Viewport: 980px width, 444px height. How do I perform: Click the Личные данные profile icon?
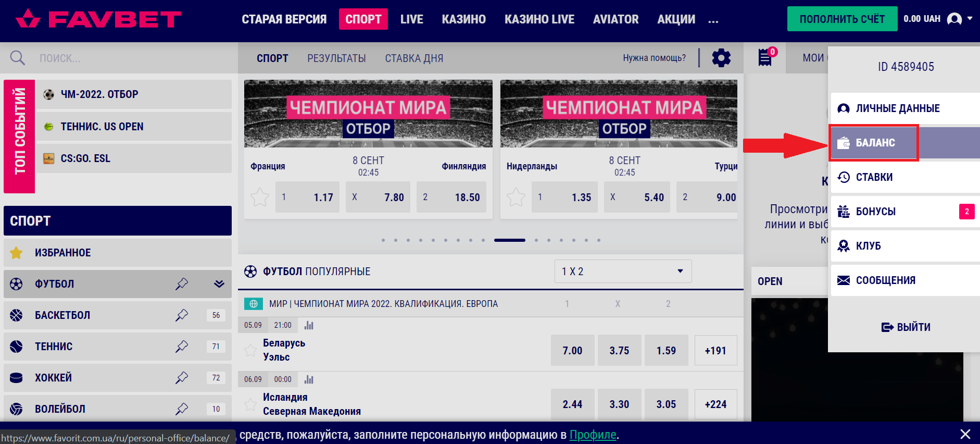point(843,108)
